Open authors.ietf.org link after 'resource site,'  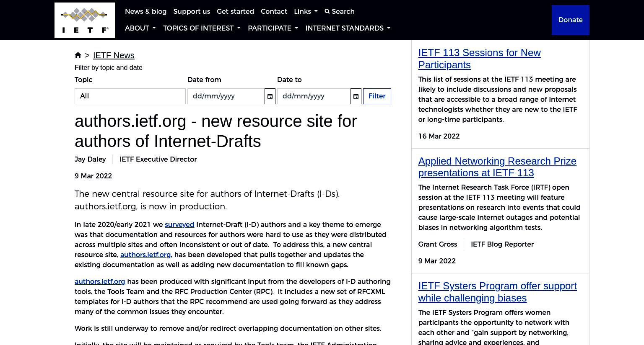(145, 255)
